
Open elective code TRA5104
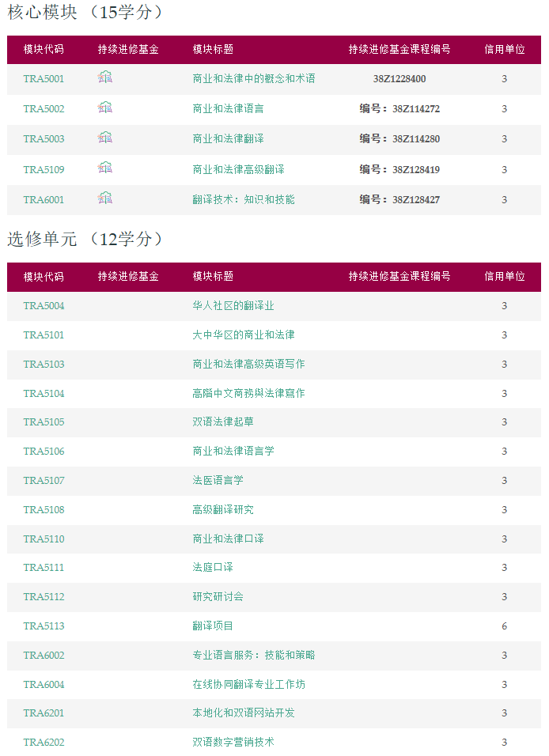[x=44, y=394]
